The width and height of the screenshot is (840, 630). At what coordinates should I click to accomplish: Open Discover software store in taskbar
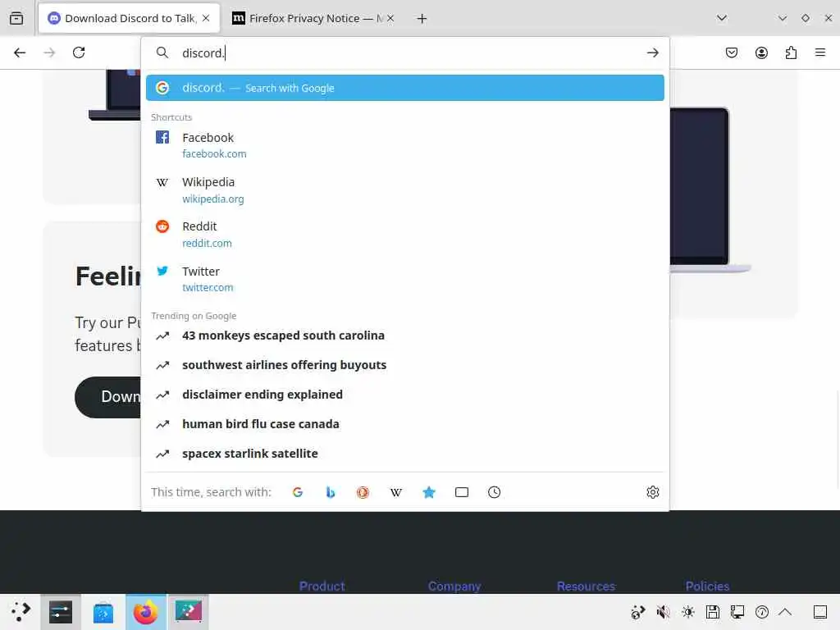103,612
